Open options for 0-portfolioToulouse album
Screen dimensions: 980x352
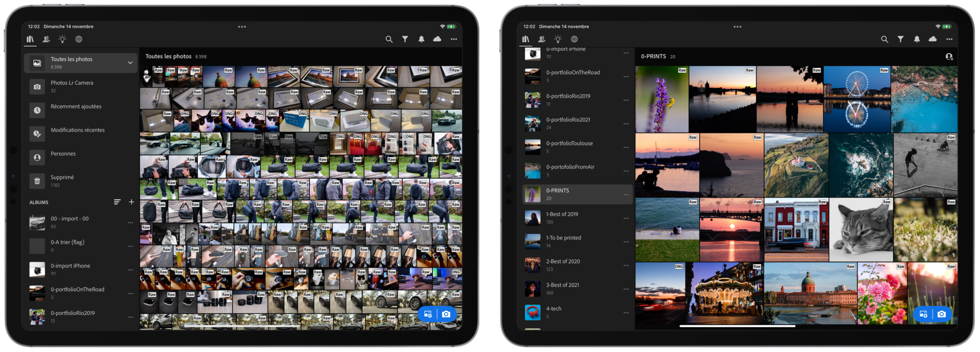click(x=626, y=148)
